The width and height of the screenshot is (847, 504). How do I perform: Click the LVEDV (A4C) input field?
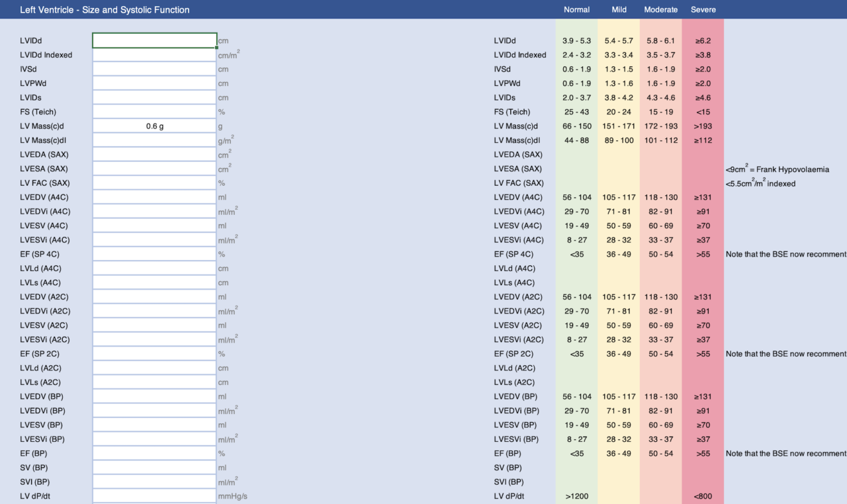pyautogui.click(x=154, y=197)
